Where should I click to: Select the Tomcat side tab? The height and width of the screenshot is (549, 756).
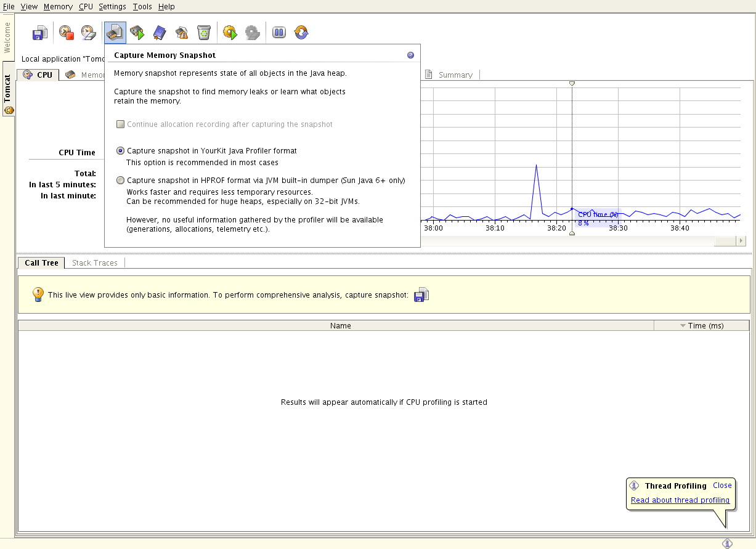[7, 89]
